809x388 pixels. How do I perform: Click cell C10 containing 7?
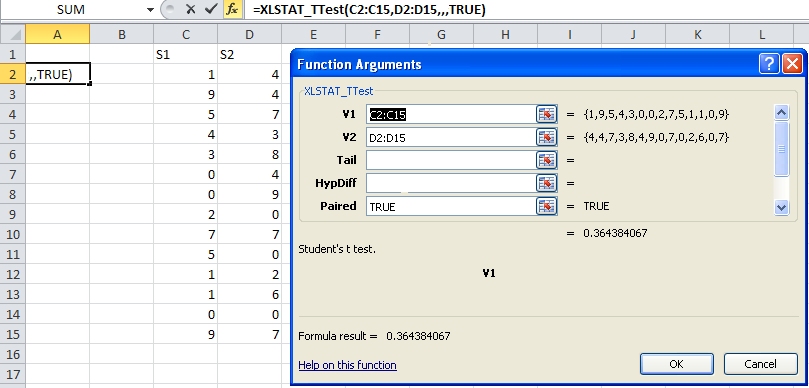tap(185, 234)
